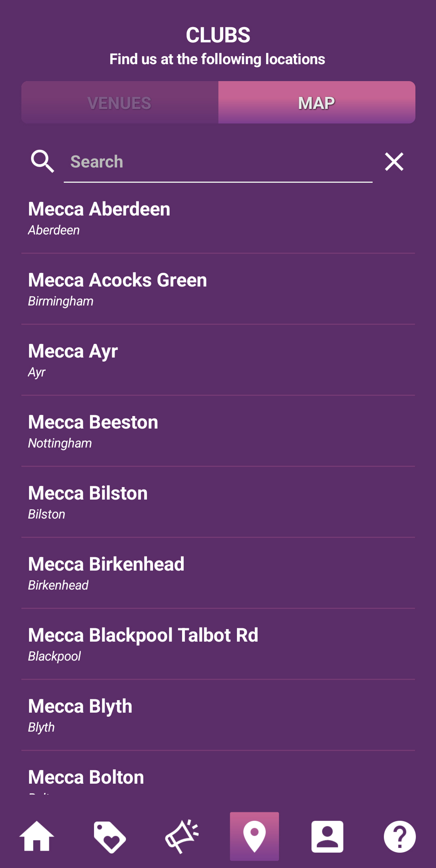The image size is (436, 868).
Task: Open the promotions megaphone icon
Action: coord(182,837)
